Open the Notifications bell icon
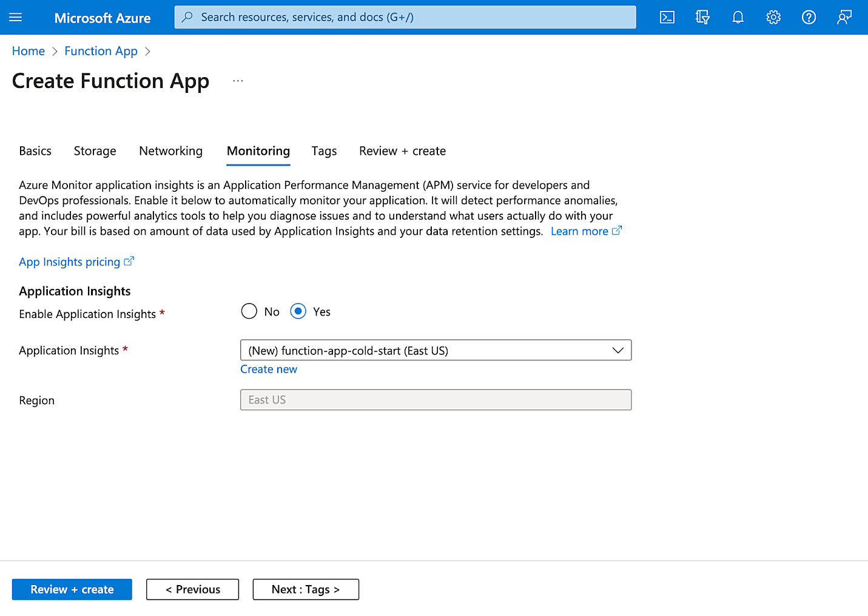The width and height of the screenshot is (868, 616). point(738,17)
